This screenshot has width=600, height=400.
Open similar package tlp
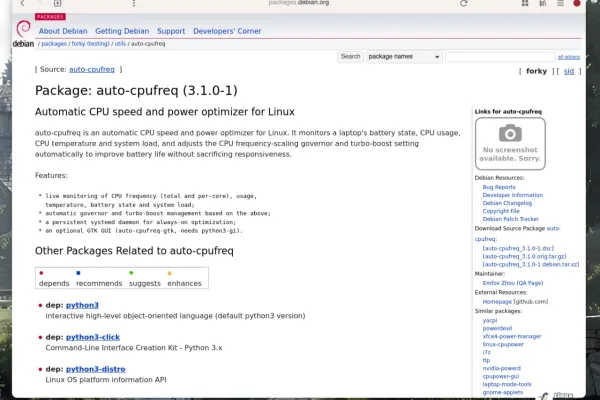(x=486, y=361)
